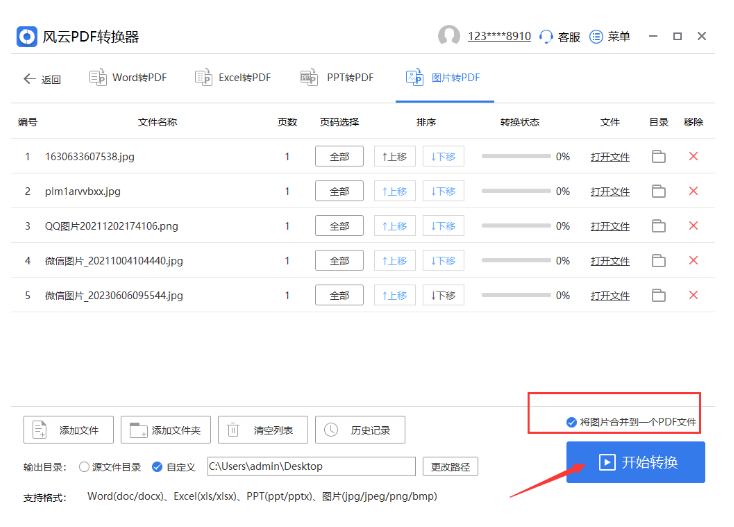
Task: Move 微信图片_20211004104440.jpg up with 上移
Action: pos(395,261)
